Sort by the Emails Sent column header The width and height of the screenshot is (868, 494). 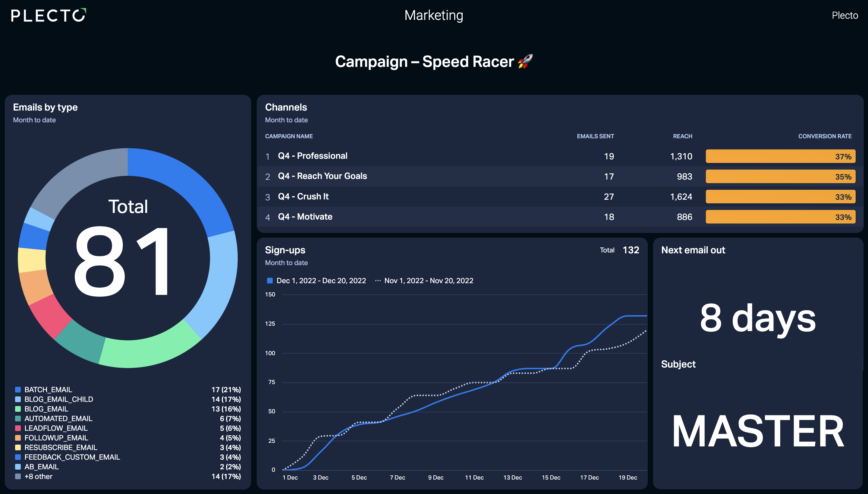pyautogui.click(x=596, y=136)
